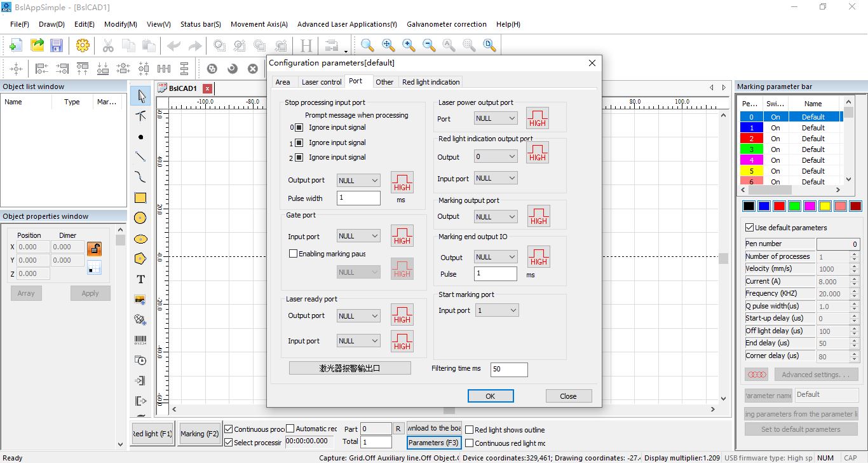Select the barcode tool icon
This screenshot has width=868, height=463.
(x=140, y=340)
